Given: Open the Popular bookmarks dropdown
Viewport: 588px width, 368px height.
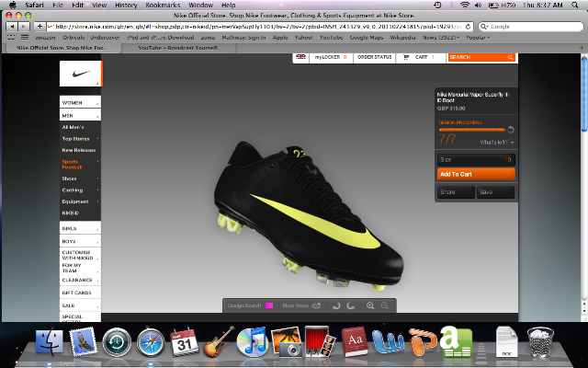Looking at the screenshot, I should point(478,37).
